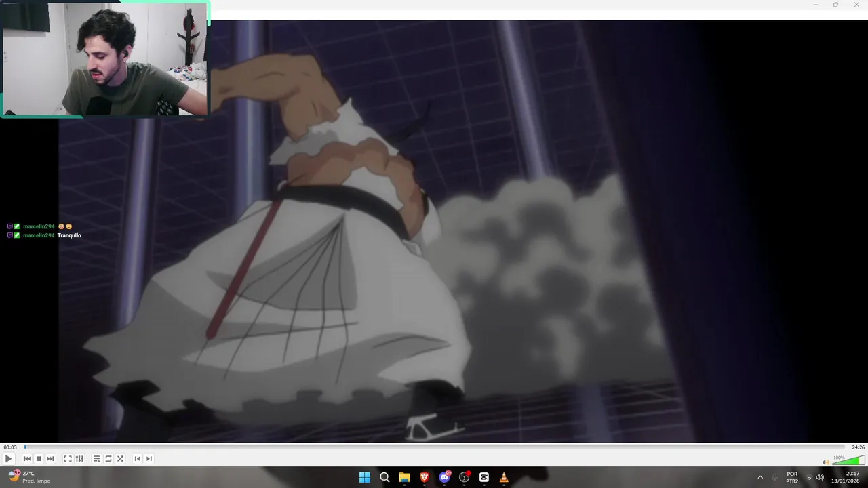Viewport: 868px width, 488px height.
Task: Show hidden system tray icons
Action: (x=760, y=477)
